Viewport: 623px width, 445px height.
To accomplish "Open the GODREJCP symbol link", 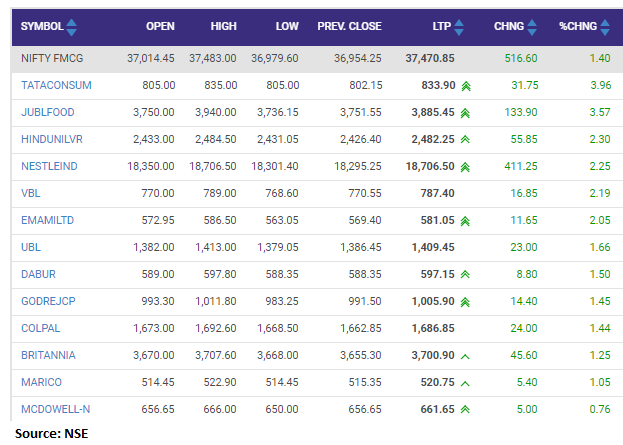I will click(47, 301).
